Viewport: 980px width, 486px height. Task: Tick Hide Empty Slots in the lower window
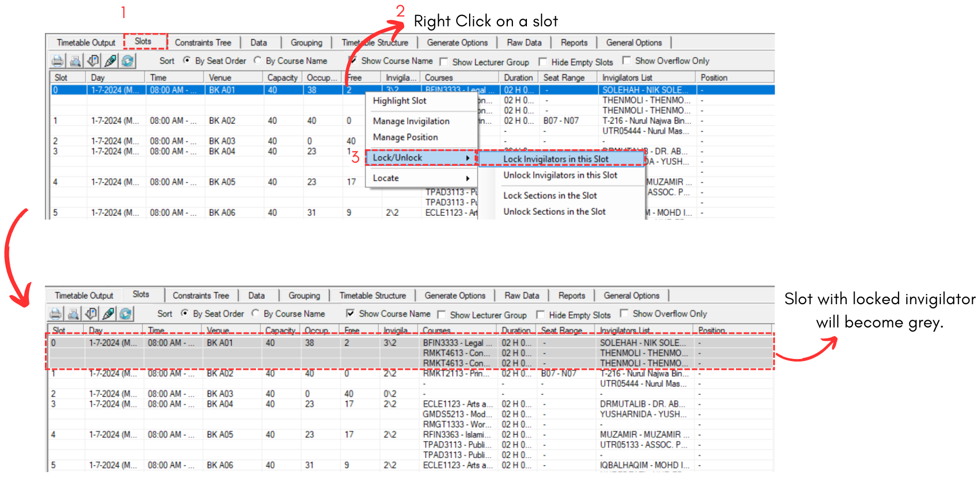[540, 315]
